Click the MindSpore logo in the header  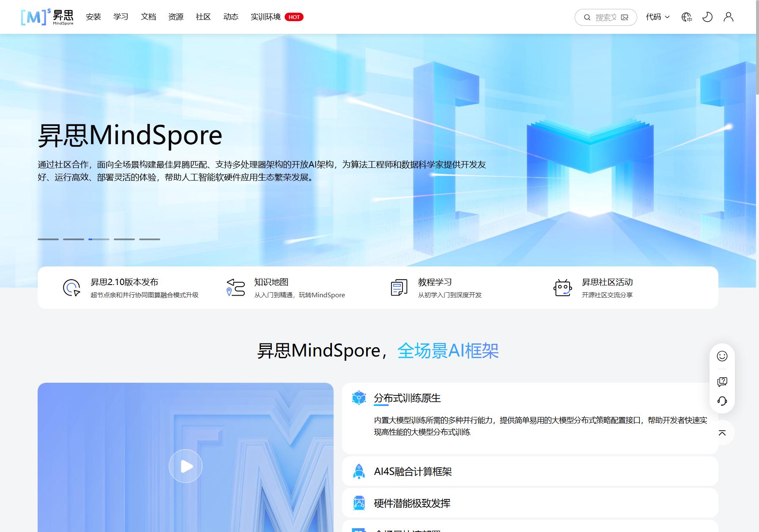[47, 17]
